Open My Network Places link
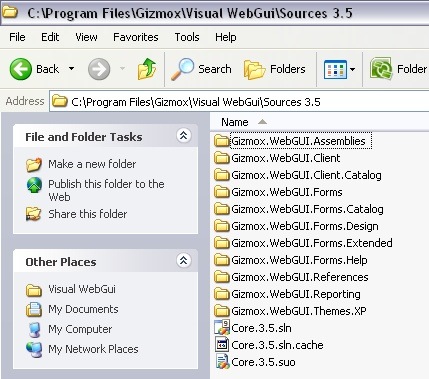Image resolution: width=429 pixels, height=379 pixels. (93, 349)
